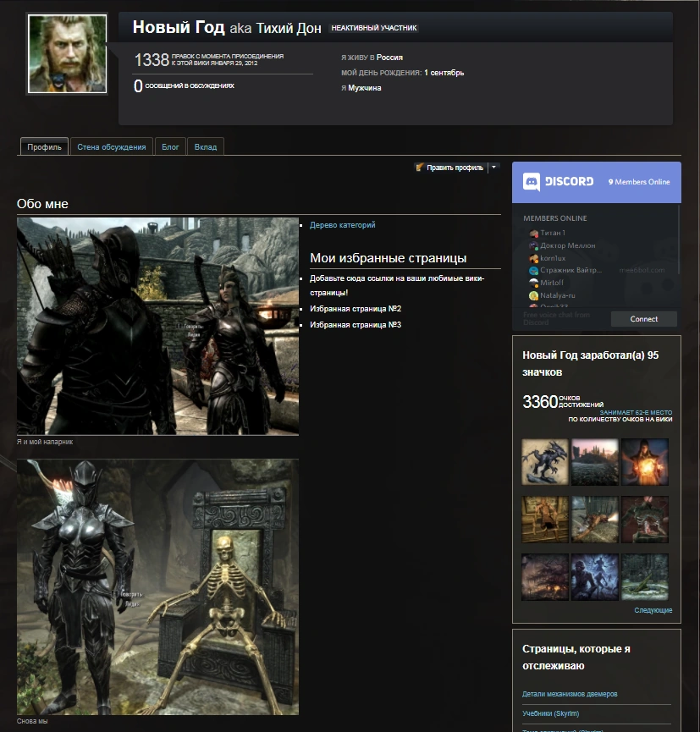Click the НЕАКТИВНЫЙ УЧАСТНИК tag
The image size is (700, 732).
click(x=373, y=28)
